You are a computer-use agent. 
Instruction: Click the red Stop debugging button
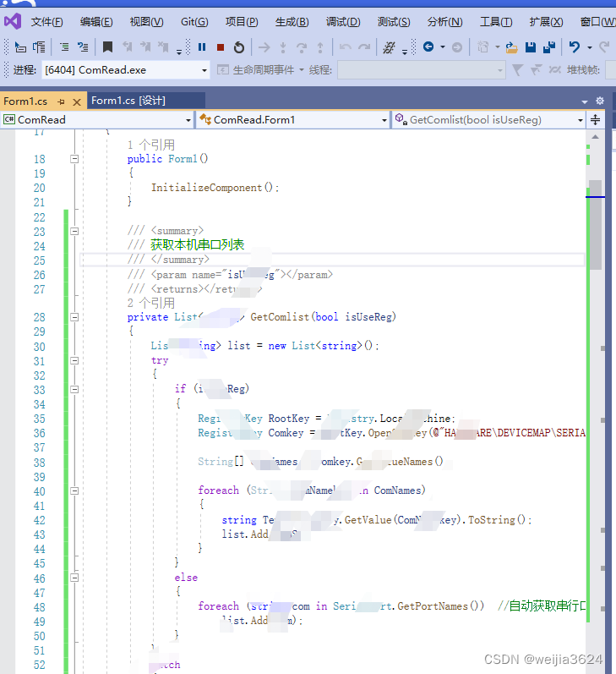(x=221, y=47)
